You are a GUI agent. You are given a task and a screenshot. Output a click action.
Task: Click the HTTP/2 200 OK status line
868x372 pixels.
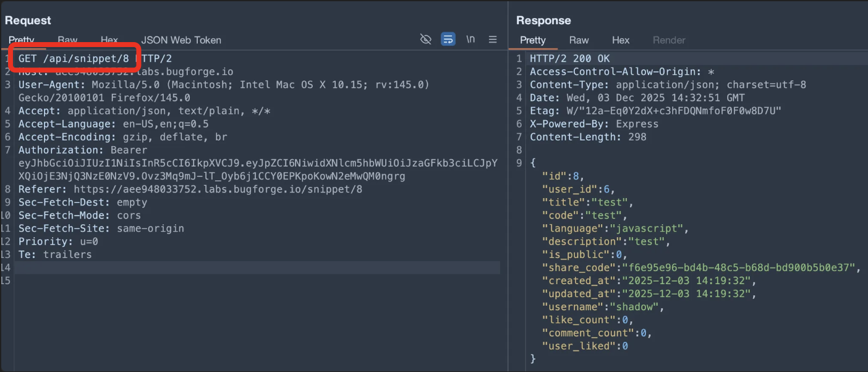(x=569, y=59)
